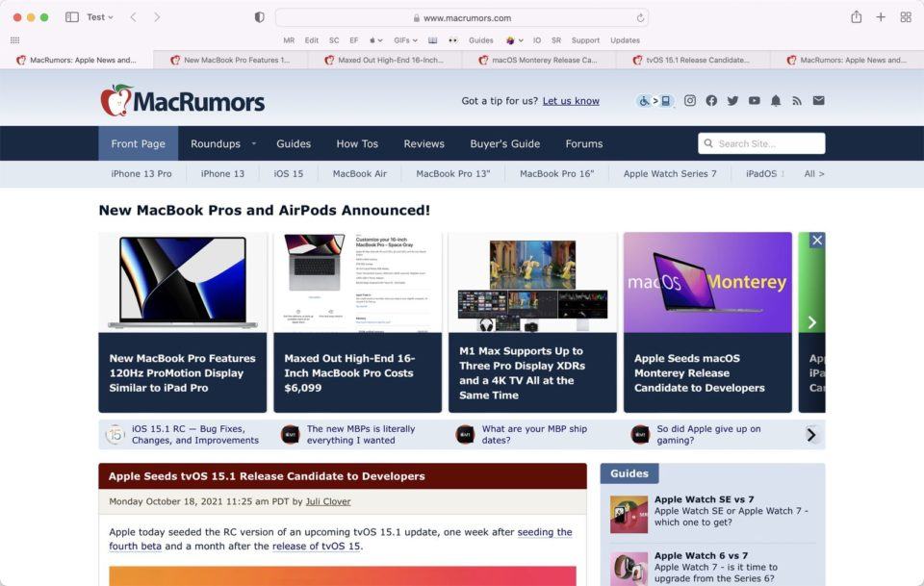Screen dimensions: 924x586
Task: Click the Let us know tip link
Action: pos(571,100)
